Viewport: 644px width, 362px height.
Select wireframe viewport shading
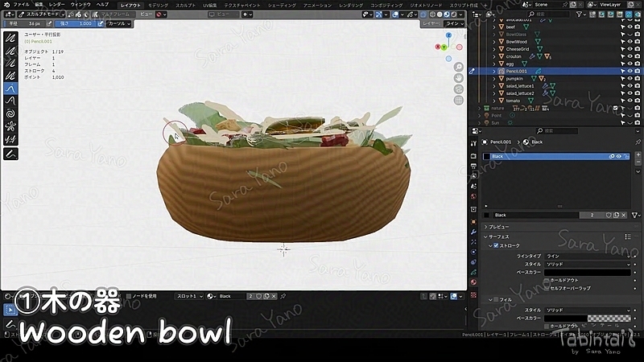(432, 14)
